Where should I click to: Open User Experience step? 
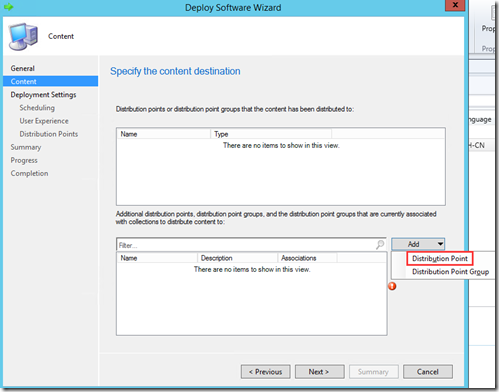pos(44,121)
